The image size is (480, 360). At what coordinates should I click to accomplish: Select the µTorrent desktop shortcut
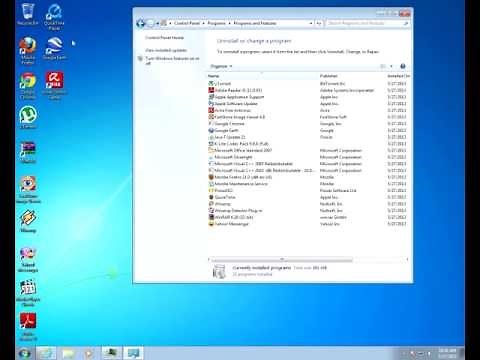coord(28,117)
